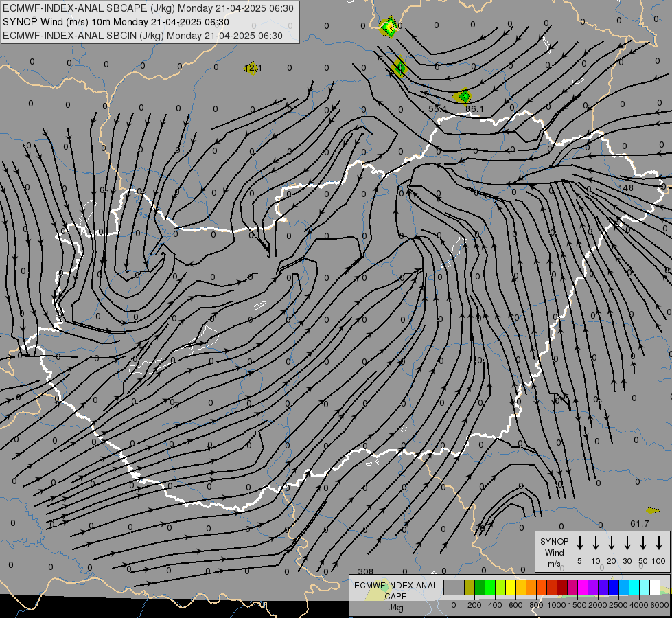672x618 pixels.
Task: Click the 50 m/s wind arrow in legend
Action: 643,543
